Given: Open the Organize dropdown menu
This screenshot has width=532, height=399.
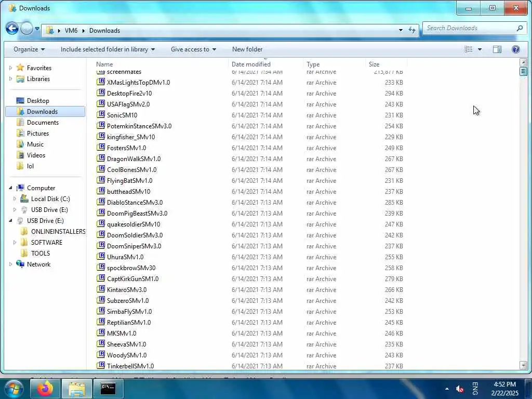Looking at the screenshot, I should coord(29,49).
